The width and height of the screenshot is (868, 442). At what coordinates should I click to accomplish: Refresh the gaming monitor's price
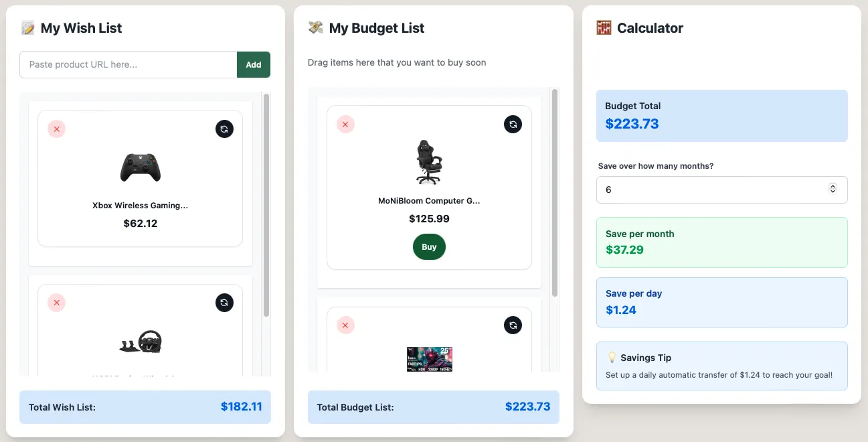[x=513, y=325]
